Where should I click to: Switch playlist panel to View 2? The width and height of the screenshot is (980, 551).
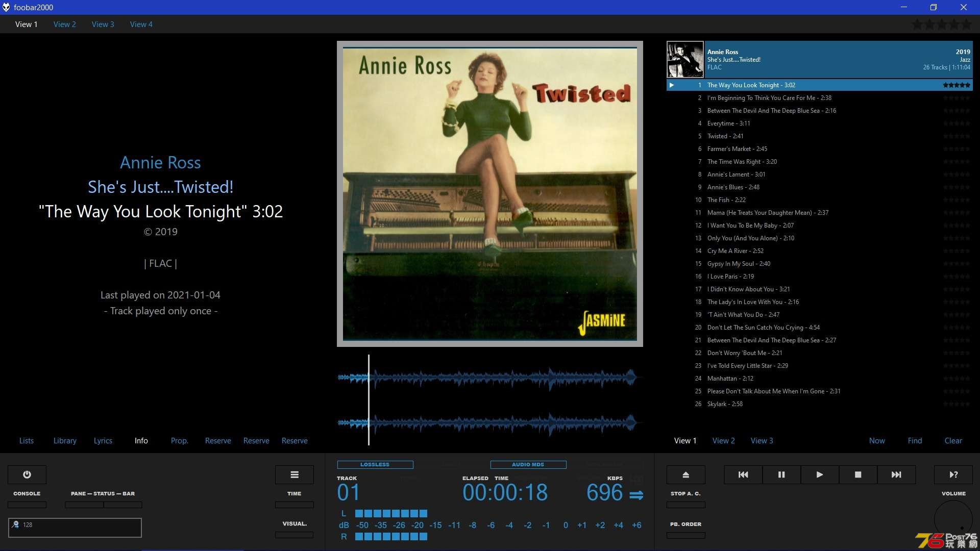click(724, 440)
